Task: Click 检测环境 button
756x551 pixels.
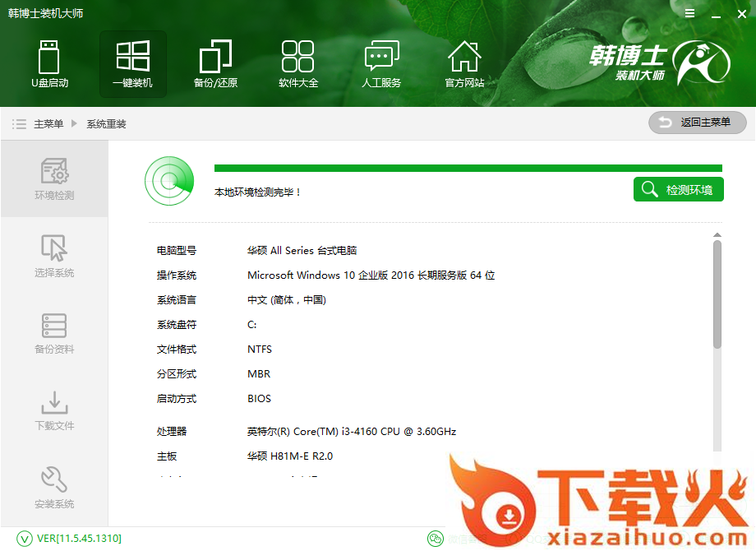Action: tap(679, 190)
